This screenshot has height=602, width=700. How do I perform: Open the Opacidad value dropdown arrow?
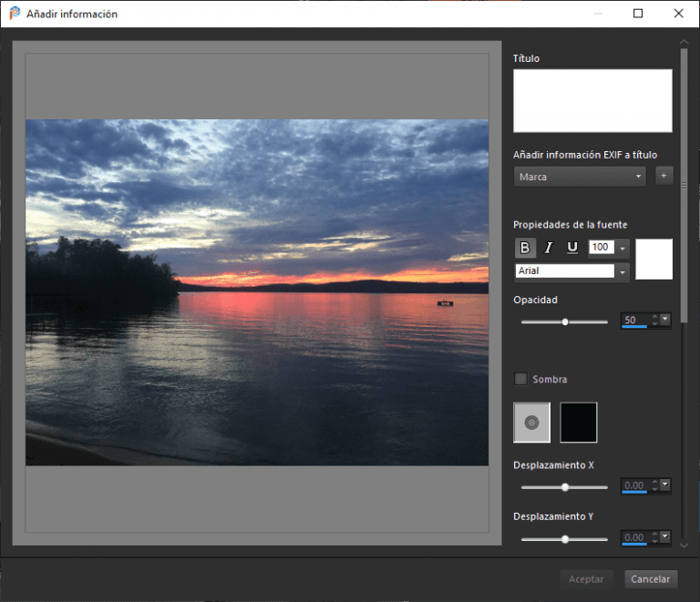(665, 320)
